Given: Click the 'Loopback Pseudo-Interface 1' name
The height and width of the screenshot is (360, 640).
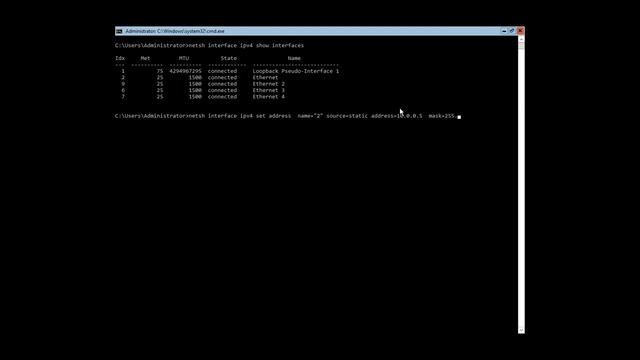Looking at the screenshot, I should (x=296, y=71).
